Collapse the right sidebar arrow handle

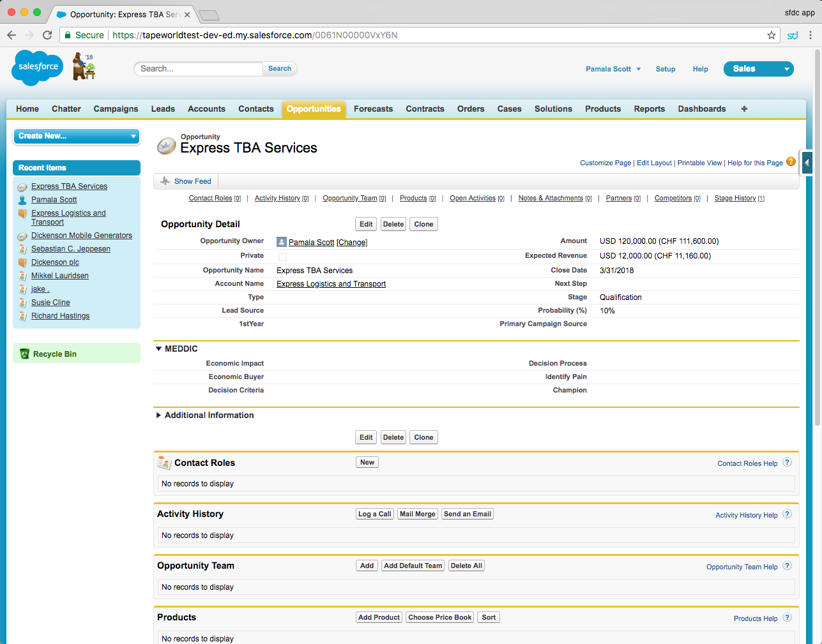(807, 163)
